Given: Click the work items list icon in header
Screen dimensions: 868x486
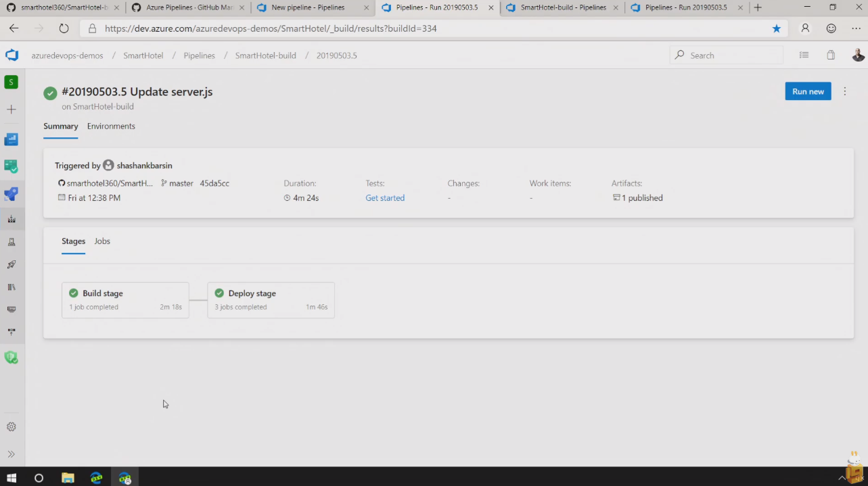Looking at the screenshot, I should (804, 55).
